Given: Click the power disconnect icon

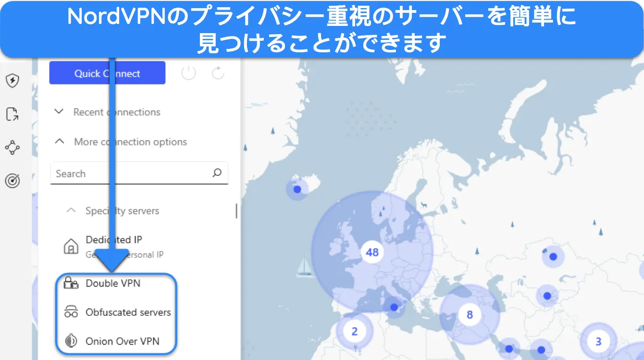Looking at the screenshot, I should [x=189, y=73].
